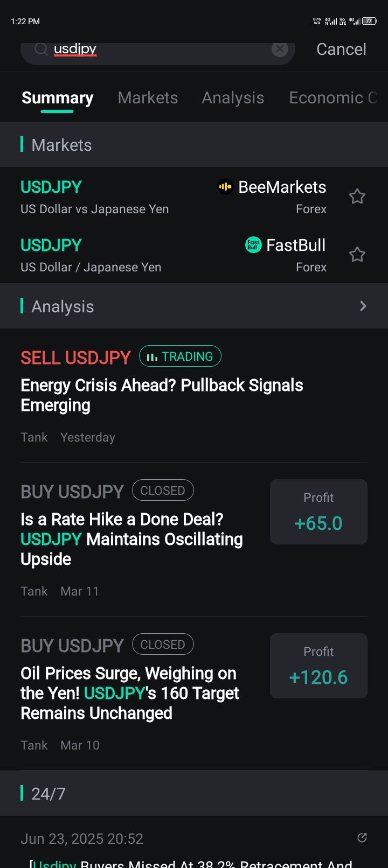Image resolution: width=388 pixels, height=868 pixels.
Task: Open the share icon on Jun 23 news
Action: point(362,837)
